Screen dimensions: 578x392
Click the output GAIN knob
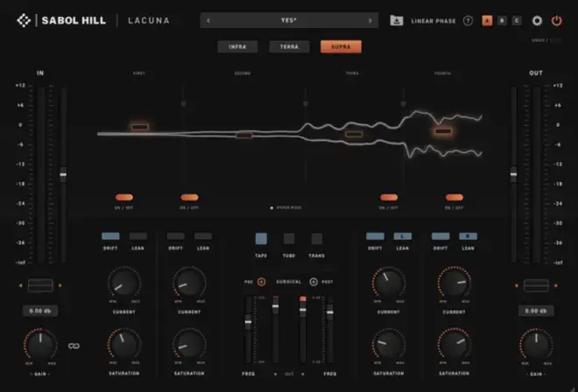(x=536, y=345)
